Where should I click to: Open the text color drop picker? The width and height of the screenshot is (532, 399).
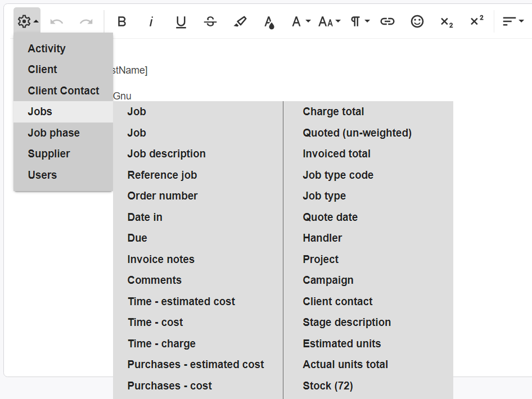click(x=269, y=21)
